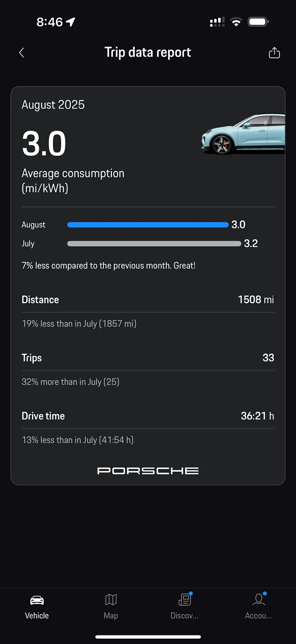Screen dimensions: 296x644
Task: Tap the cellular signal bars icon
Action: tap(217, 21)
